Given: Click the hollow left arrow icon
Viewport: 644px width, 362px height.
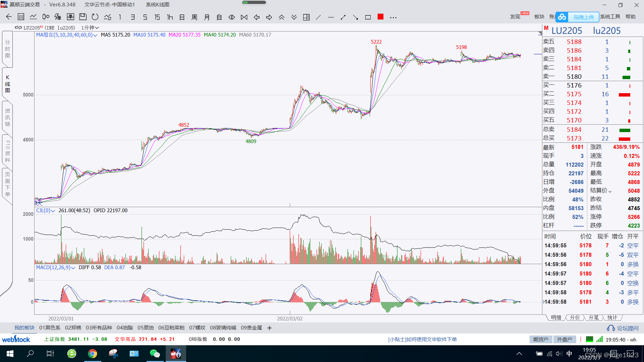Looking at the screenshot, I should [257, 17].
